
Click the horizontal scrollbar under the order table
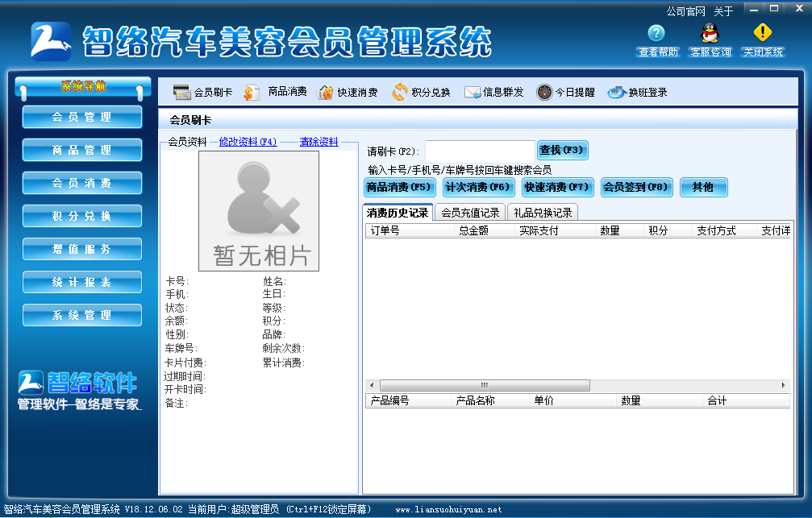coord(484,385)
